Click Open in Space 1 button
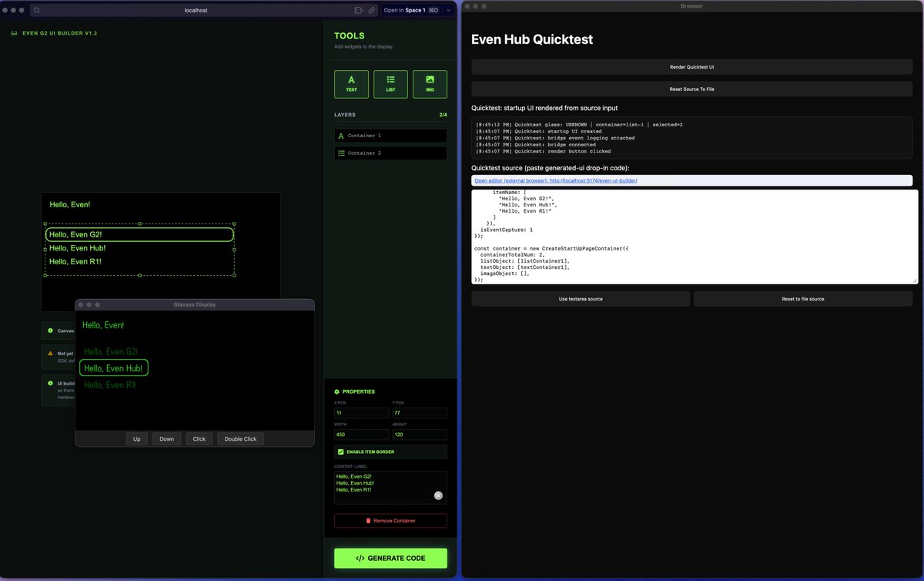The height and width of the screenshot is (581, 924). tap(411, 10)
